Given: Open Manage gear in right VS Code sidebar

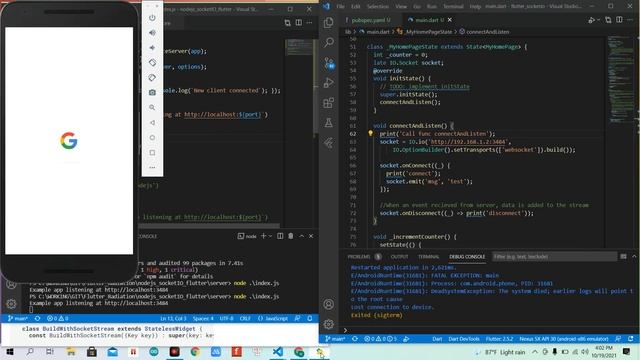Looking at the screenshot, I should coord(329,324).
